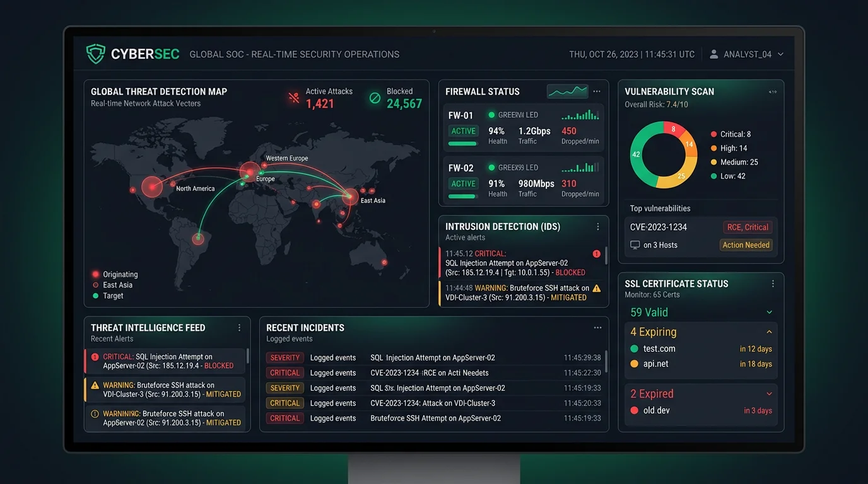868x484 pixels.
Task: Click the CyberSec shield logo
Action: 95,54
